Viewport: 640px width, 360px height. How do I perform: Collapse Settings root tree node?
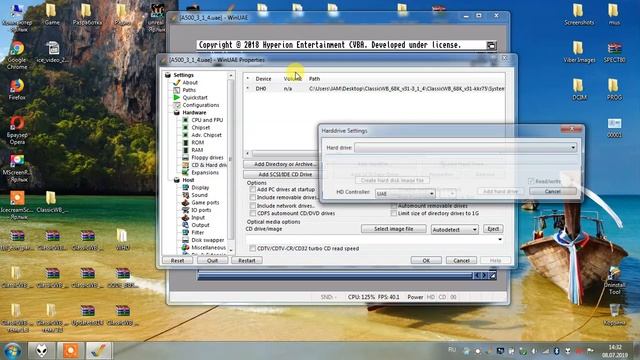tap(168, 75)
